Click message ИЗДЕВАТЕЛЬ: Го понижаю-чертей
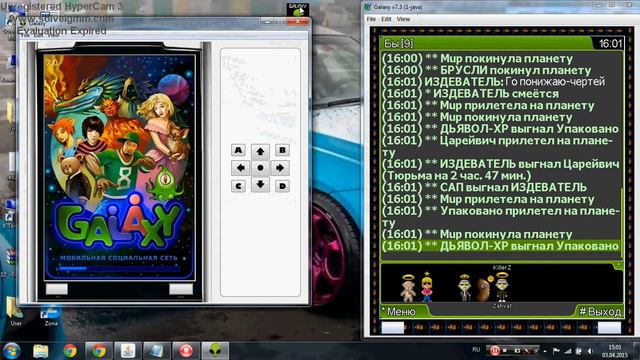The height and width of the screenshot is (360, 640). (493, 82)
